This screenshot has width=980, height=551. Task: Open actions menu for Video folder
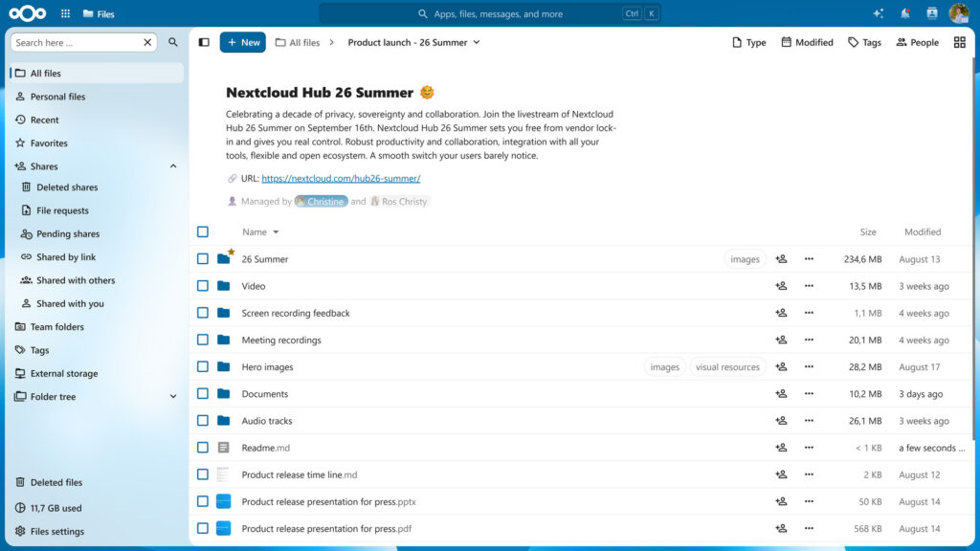809,285
